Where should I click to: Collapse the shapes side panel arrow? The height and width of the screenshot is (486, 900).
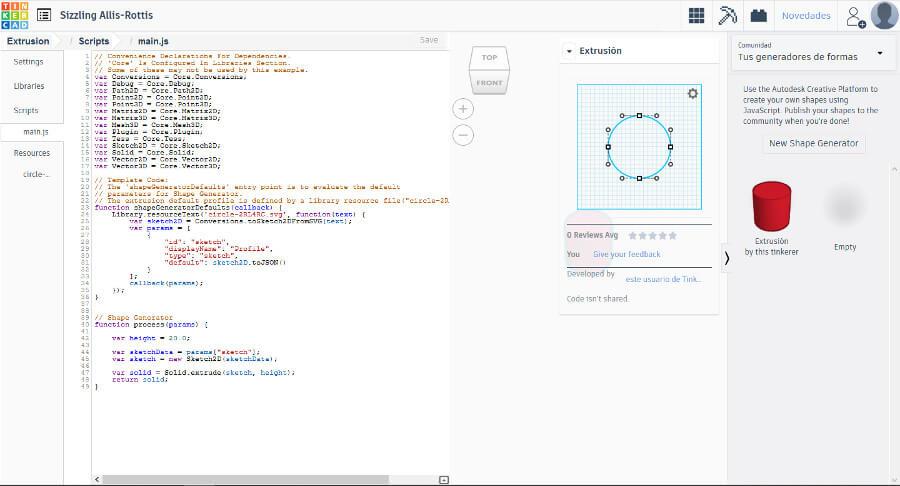coord(727,257)
